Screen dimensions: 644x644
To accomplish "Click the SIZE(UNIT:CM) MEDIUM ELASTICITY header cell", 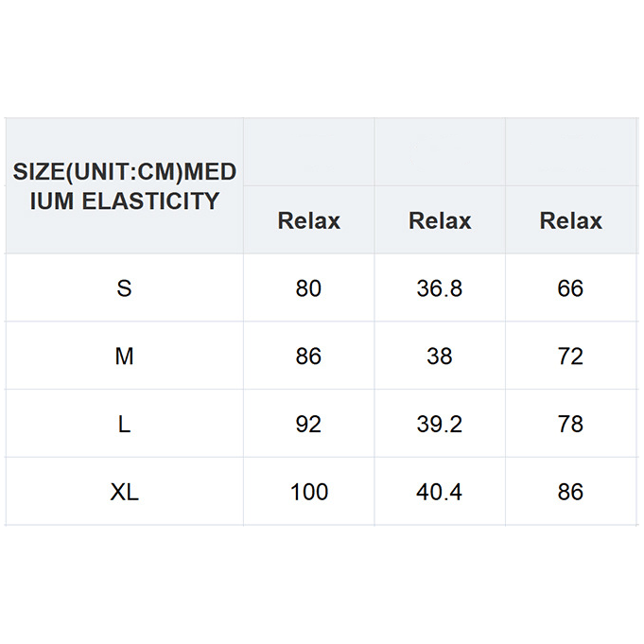I will point(124,186).
